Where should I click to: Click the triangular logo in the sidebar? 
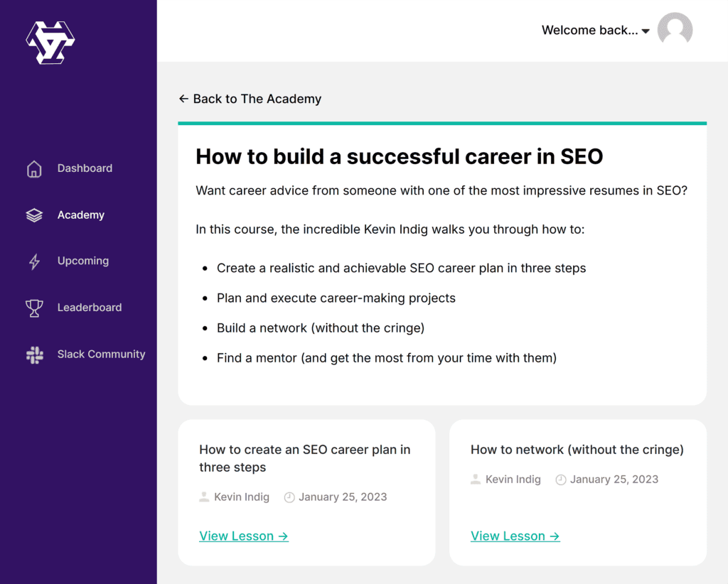(x=50, y=42)
